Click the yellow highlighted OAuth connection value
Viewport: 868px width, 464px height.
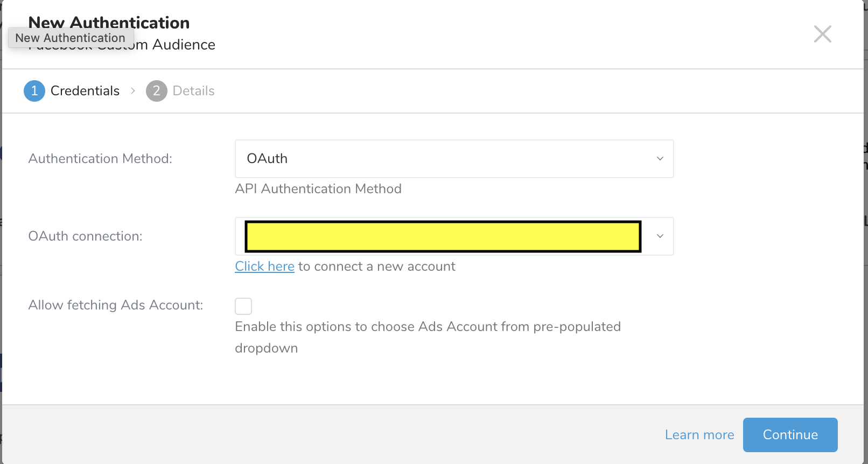point(443,236)
